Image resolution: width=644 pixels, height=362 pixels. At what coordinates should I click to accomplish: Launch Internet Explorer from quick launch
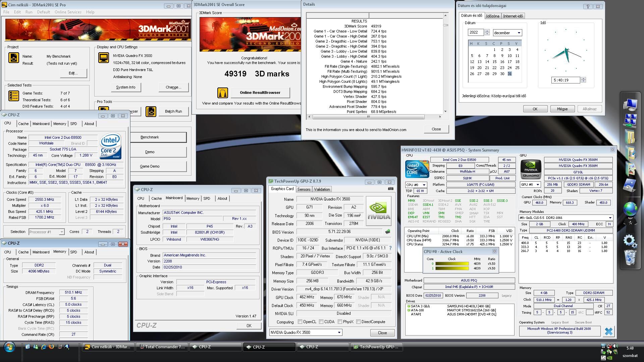[x=44, y=347]
